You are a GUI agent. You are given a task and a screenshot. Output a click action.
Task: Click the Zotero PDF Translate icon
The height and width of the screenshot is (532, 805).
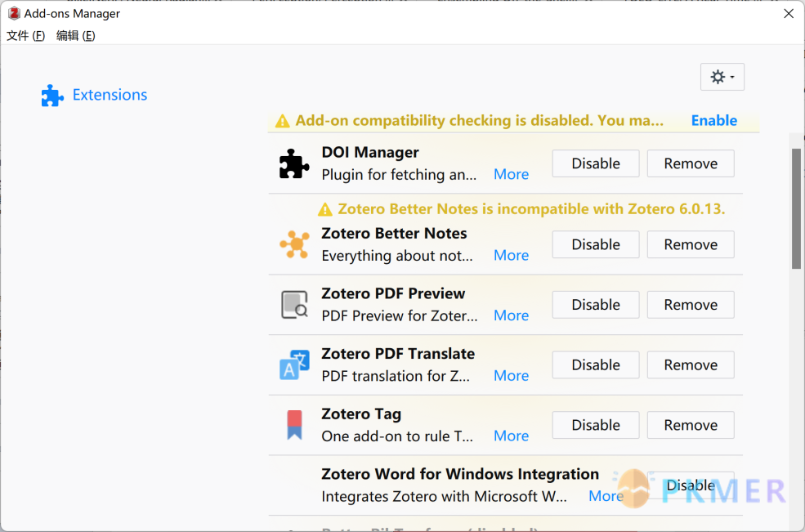pos(294,365)
